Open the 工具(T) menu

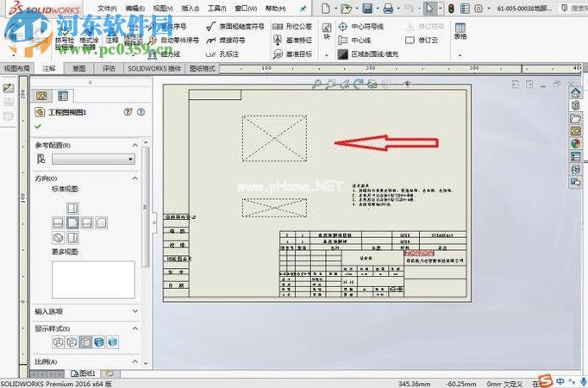click(216, 9)
